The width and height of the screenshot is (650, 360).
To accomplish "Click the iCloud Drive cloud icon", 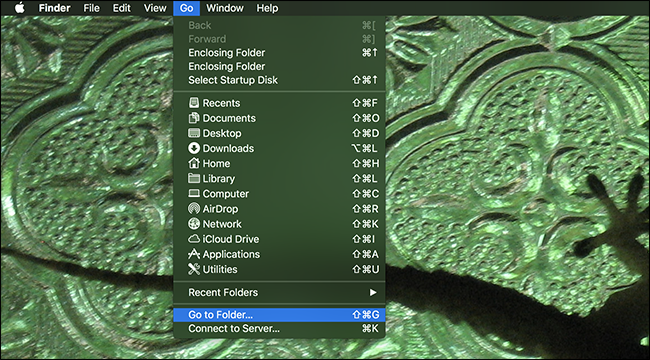I will point(194,239).
